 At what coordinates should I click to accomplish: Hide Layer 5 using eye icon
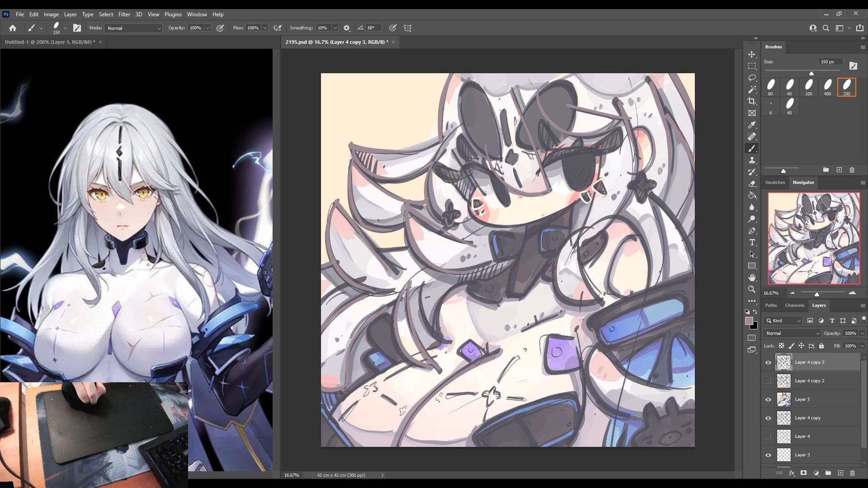[768, 399]
